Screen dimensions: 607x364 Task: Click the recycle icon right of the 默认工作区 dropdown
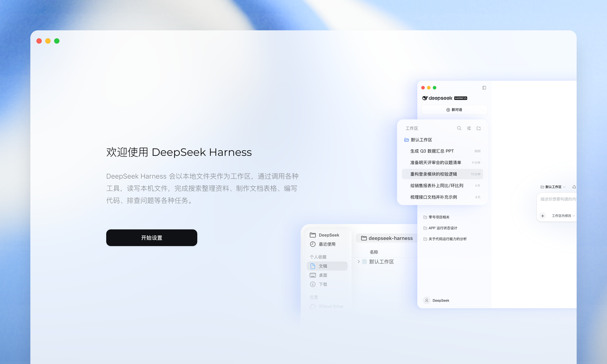click(574, 187)
